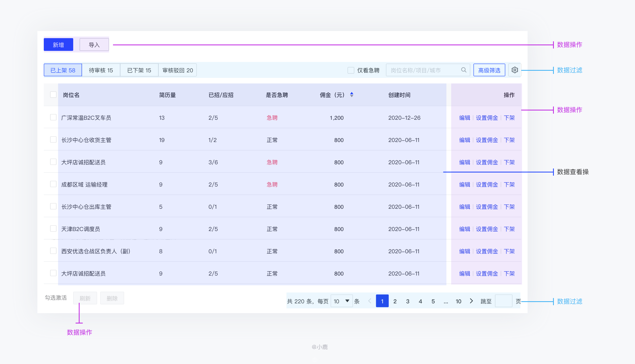Click the pagination ellipsis

[446, 301]
